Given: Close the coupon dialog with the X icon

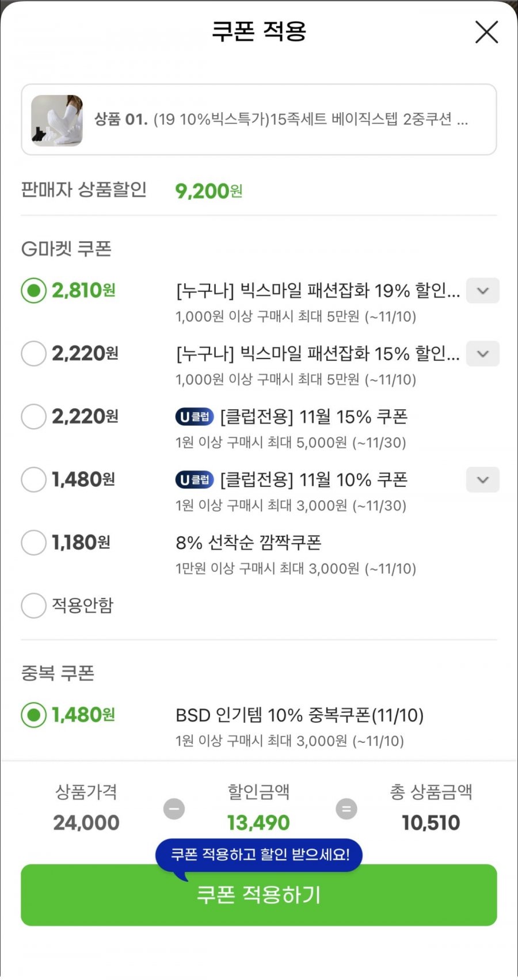Looking at the screenshot, I should [x=486, y=32].
